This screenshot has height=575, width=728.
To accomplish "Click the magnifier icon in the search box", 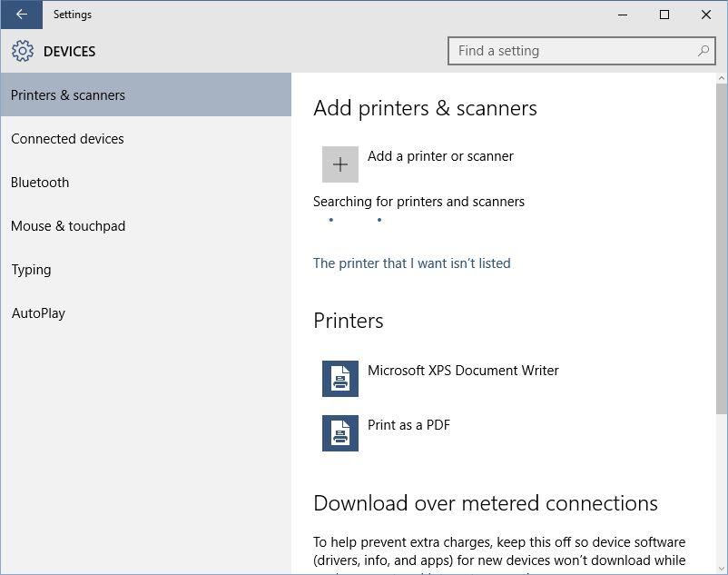I will [703, 51].
